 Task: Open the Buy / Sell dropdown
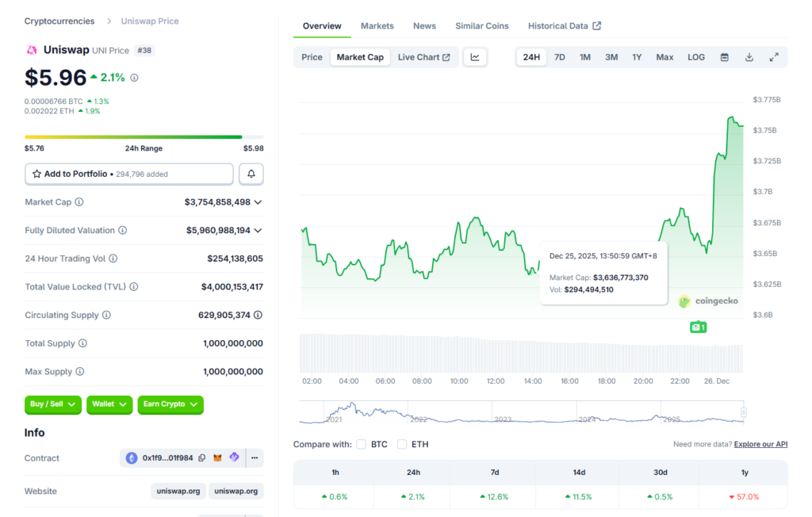coord(53,404)
